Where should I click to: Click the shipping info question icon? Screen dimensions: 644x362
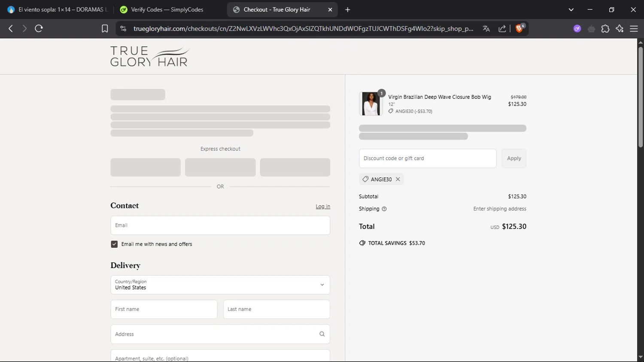coord(384,209)
